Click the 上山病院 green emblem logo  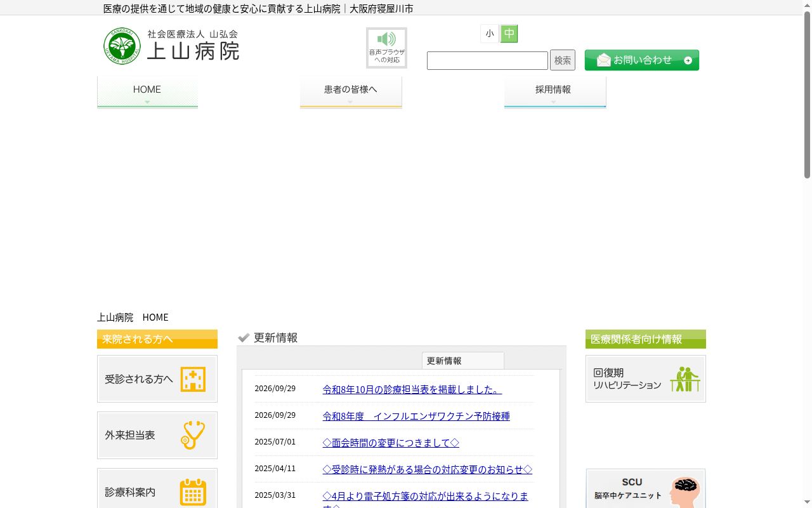click(x=122, y=46)
